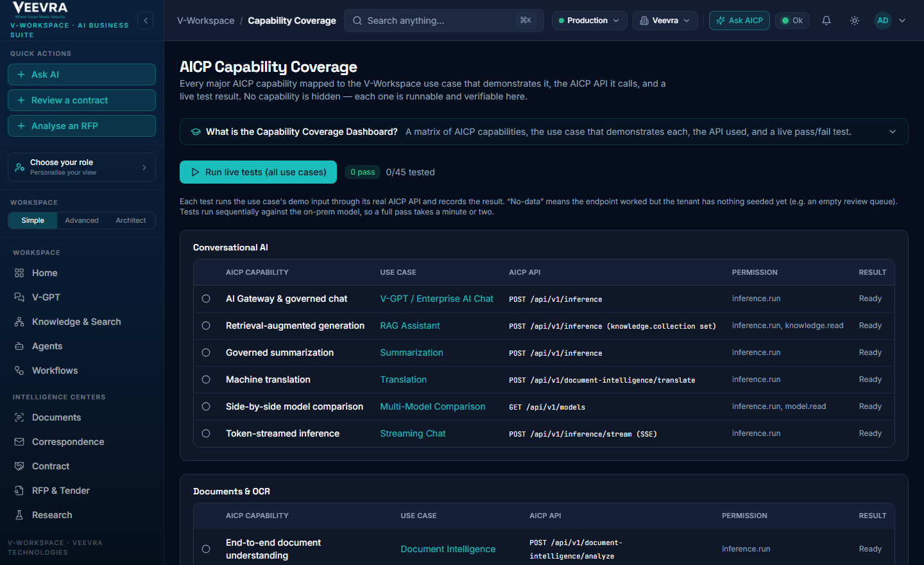Click the Documents icon in sidebar
The width and height of the screenshot is (924, 565).
click(x=19, y=417)
